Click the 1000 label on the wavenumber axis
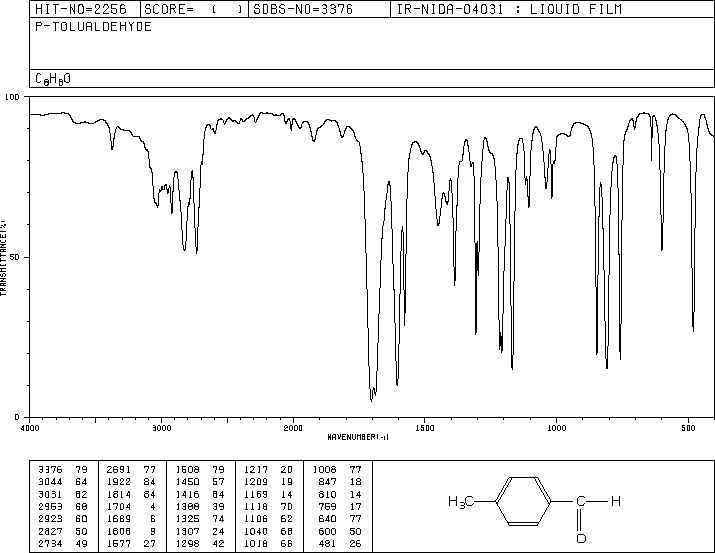 [x=556, y=428]
